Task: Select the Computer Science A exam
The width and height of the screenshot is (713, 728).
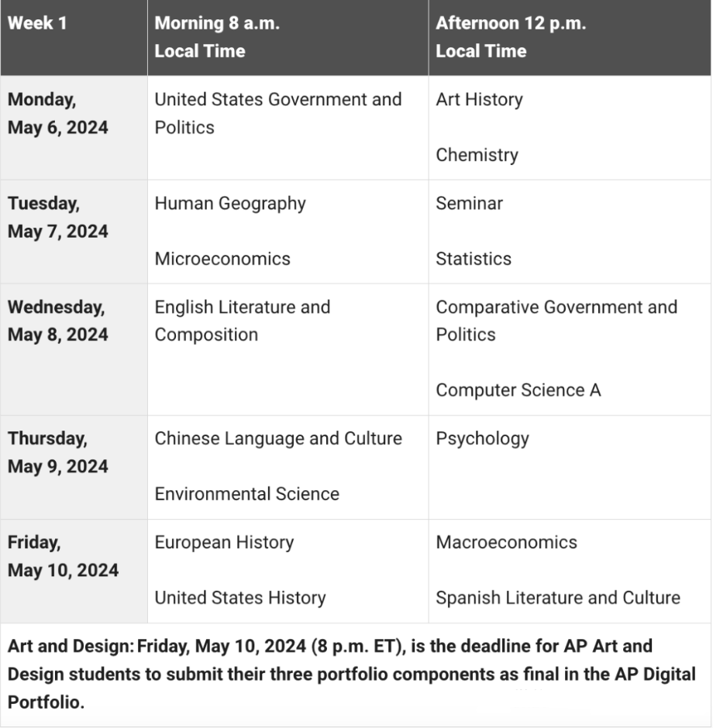Action: tap(518, 390)
